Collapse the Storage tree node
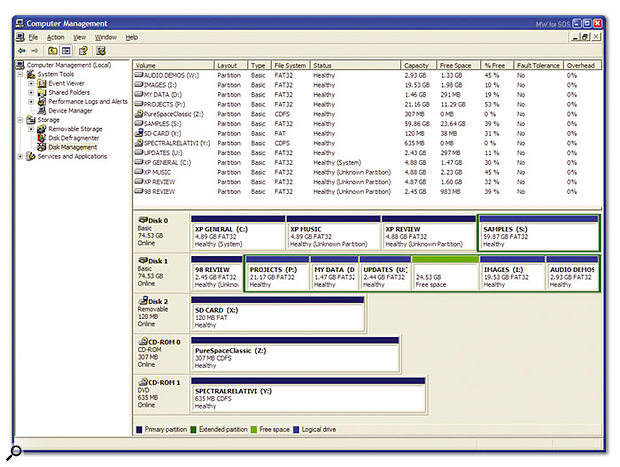 pyautogui.click(x=20, y=120)
